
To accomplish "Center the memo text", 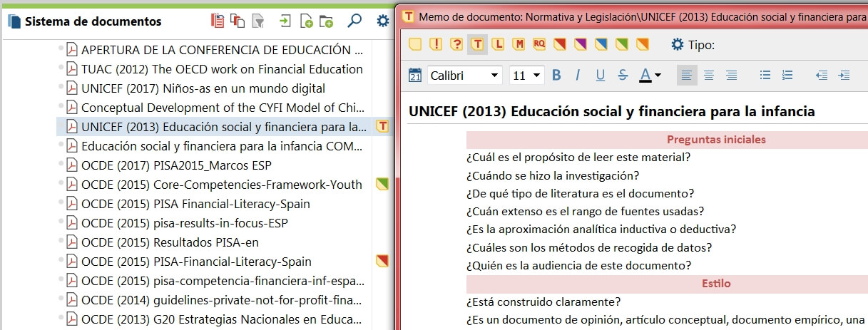I will pos(709,75).
